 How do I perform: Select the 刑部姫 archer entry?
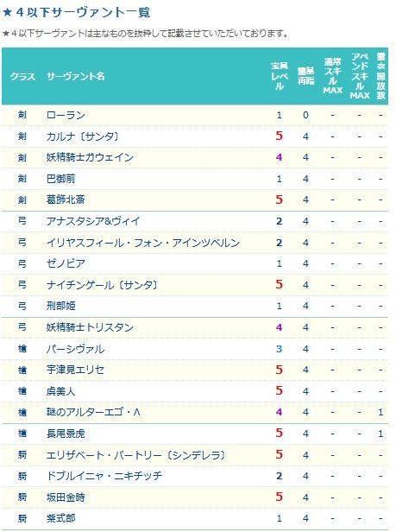pos(60,306)
